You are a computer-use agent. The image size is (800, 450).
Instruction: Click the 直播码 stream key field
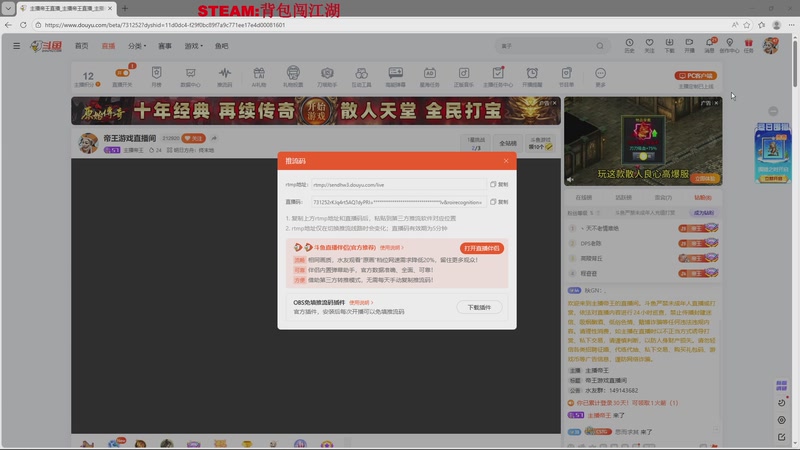pos(398,202)
